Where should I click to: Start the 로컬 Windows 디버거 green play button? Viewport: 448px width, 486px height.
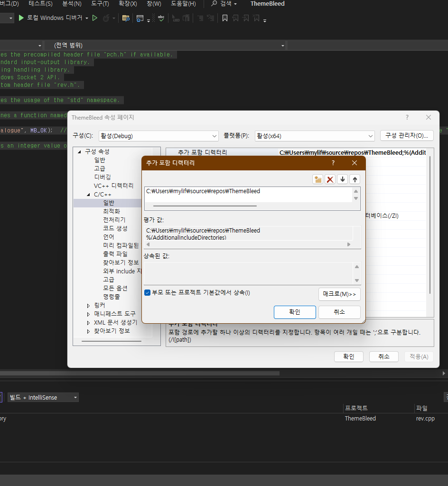click(21, 18)
